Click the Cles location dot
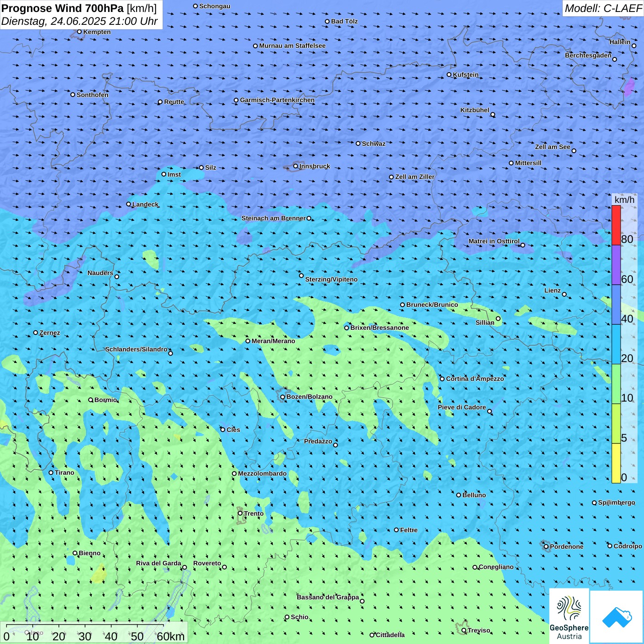 pos(223,430)
